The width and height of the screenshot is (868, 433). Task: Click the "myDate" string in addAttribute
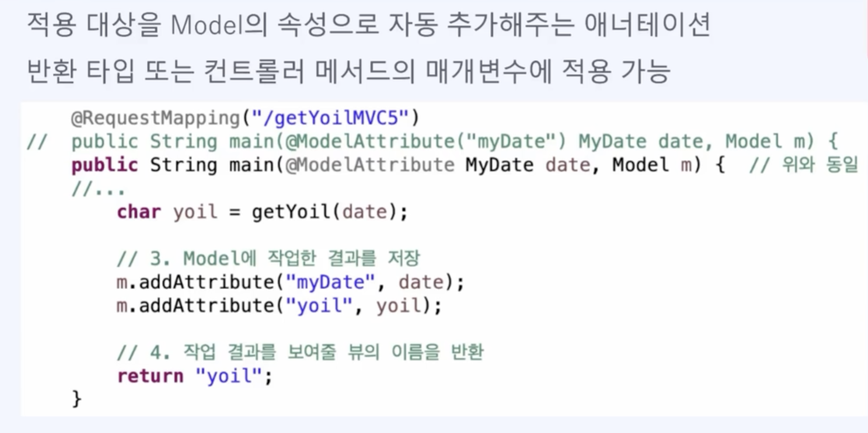click(x=330, y=282)
